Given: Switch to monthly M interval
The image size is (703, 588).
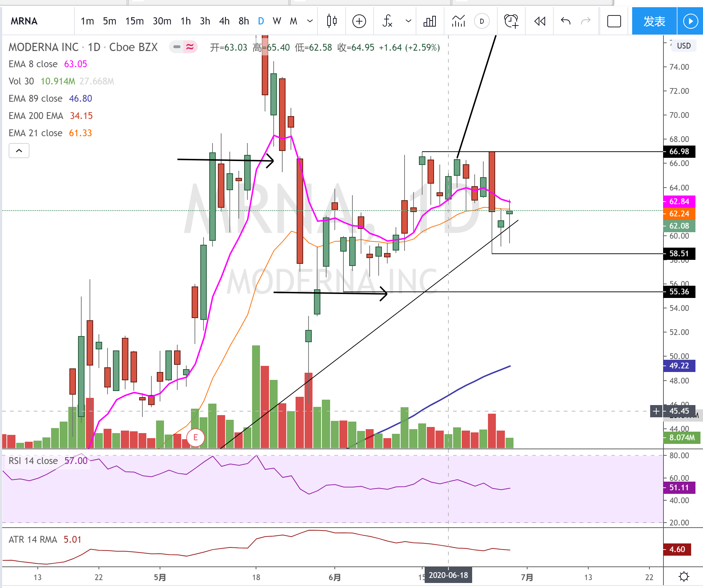Looking at the screenshot, I should (x=293, y=21).
